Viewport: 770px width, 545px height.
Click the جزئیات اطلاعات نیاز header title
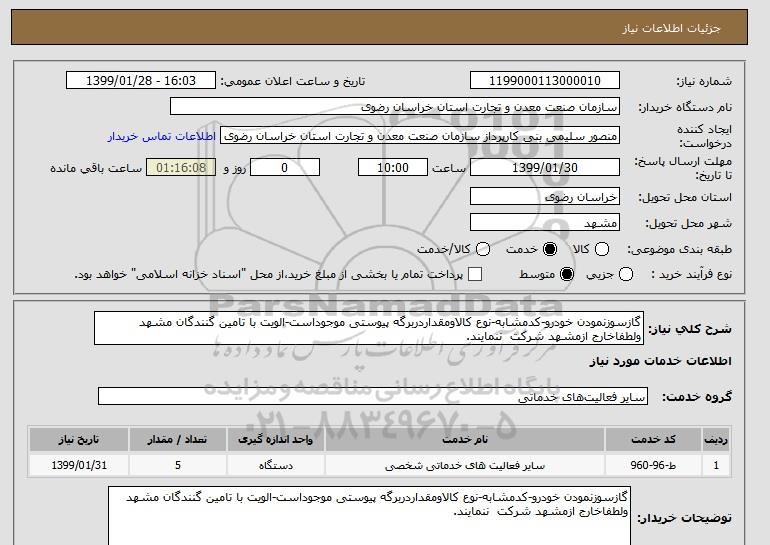coord(671,28)
